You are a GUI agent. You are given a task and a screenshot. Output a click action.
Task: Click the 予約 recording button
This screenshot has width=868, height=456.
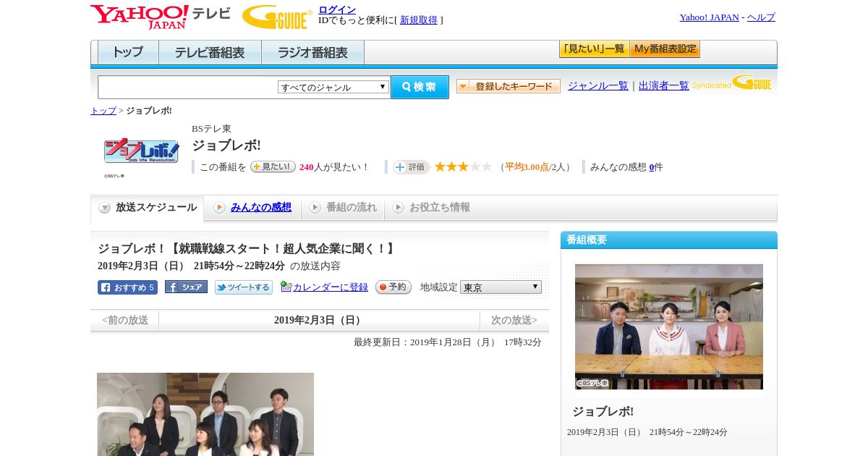(393, 287)
